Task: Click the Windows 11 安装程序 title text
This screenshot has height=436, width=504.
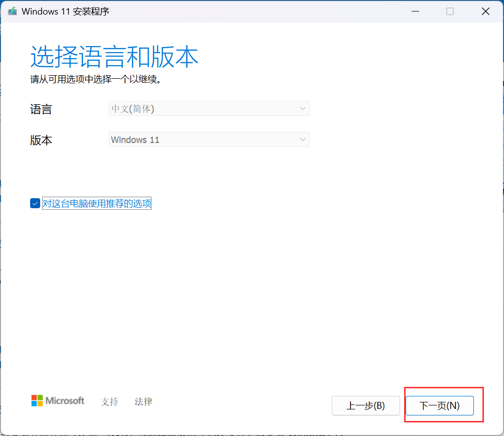Action: 65,12
